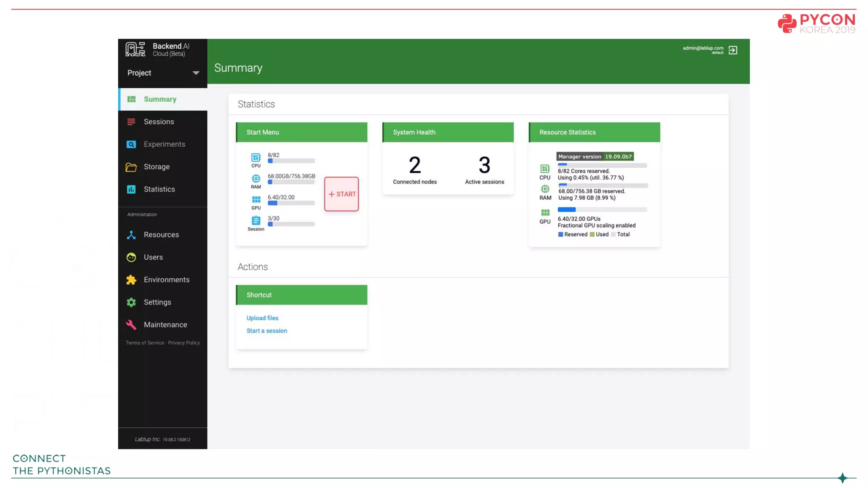The height and width of the screenshot is (488, 868).
Task: Open the Settings gear menu item
Action: [157, 302]
